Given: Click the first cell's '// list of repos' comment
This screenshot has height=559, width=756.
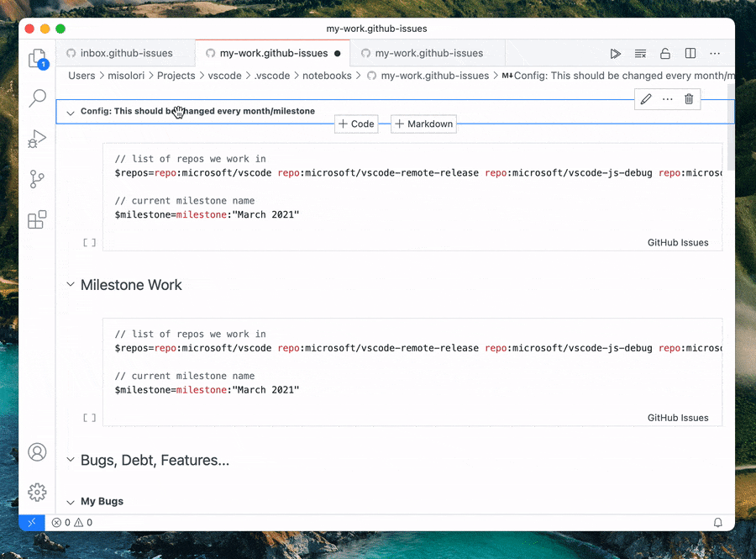Looking at the screenshot, I should (190, 159).
